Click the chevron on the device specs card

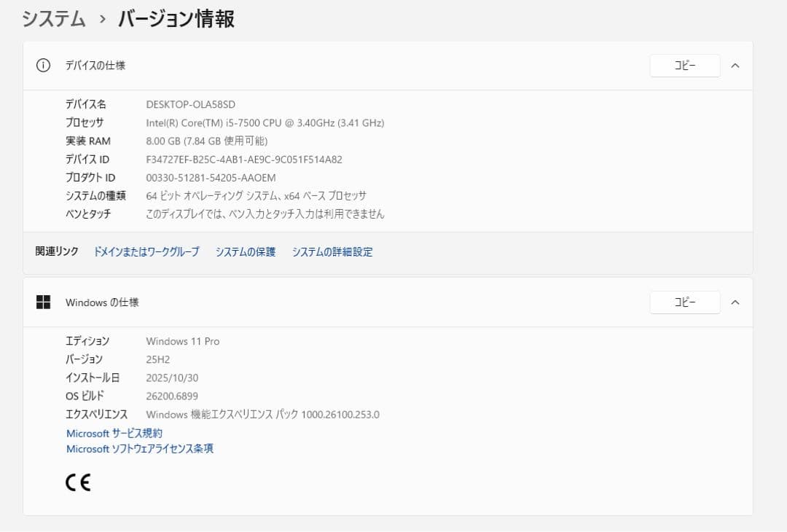pos(735,65)
